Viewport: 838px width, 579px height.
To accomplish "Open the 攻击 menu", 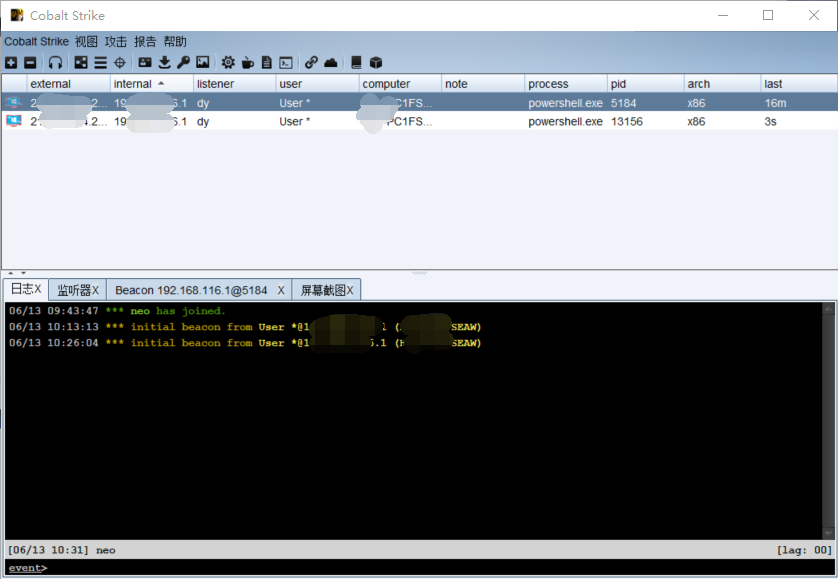I will coord(115,42).
